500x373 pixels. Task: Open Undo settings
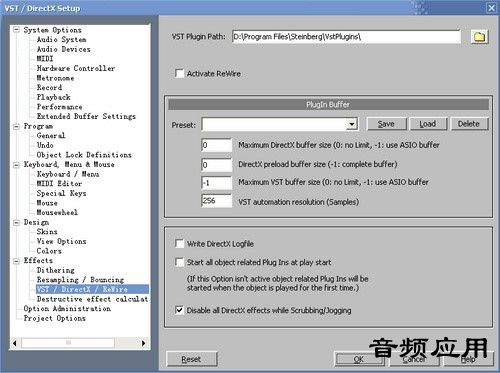(45, 145)
